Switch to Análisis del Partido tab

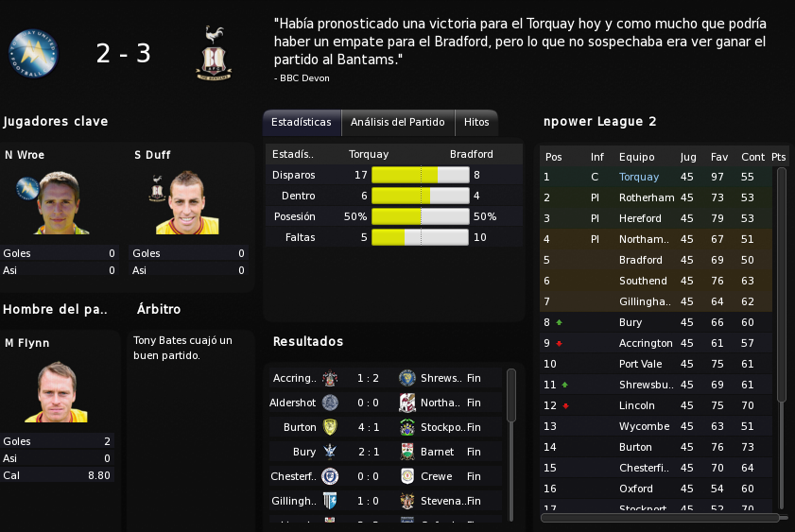pyautogui.click(x=398, y=123)
